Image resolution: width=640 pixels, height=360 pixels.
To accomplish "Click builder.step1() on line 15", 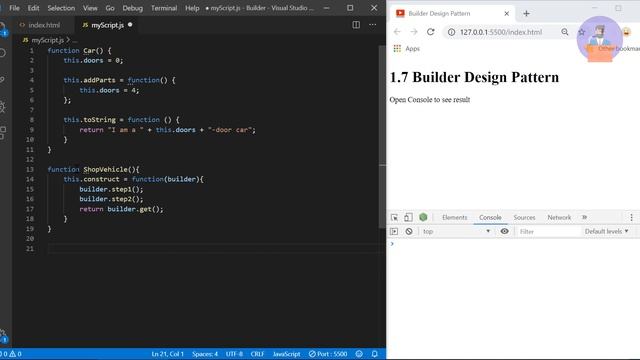I will 111,189.
